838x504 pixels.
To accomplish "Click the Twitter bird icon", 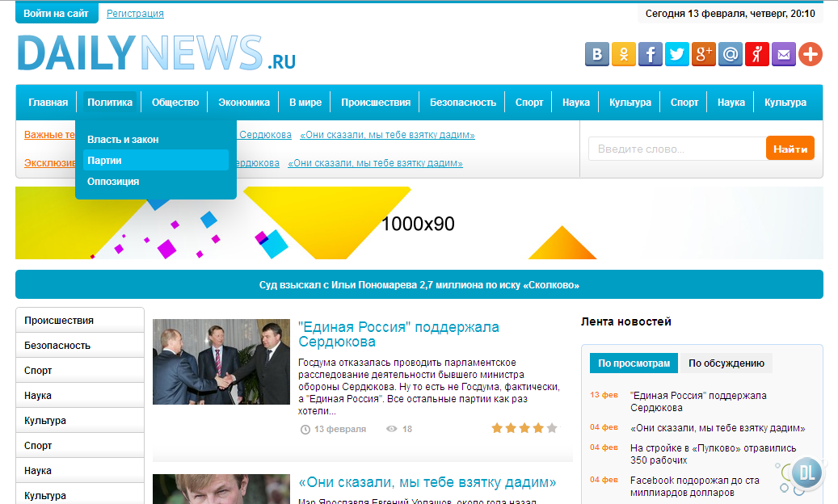I will pyautogui.click(x=677, y=54).
